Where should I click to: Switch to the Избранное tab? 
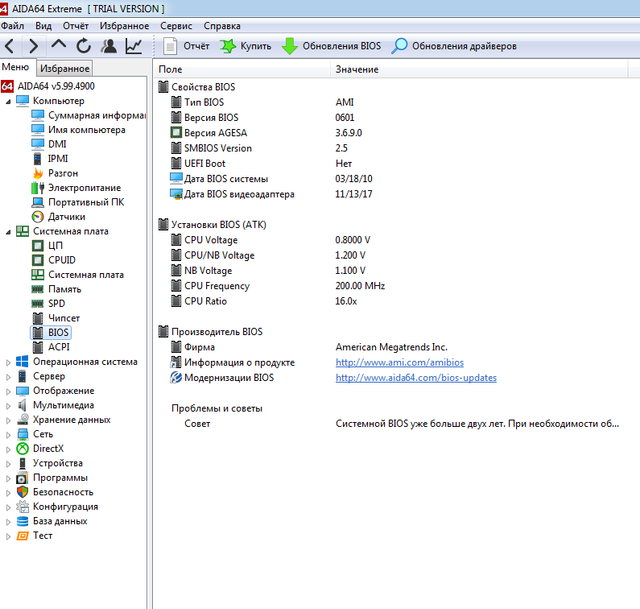tap(64, 68)
